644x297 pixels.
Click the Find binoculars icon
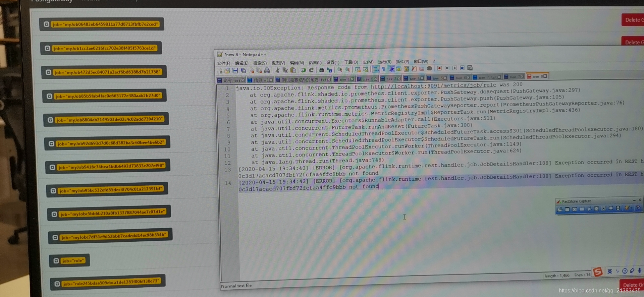(322, 70)
